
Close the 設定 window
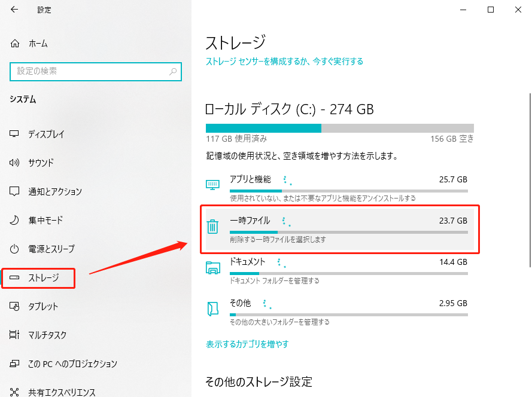click(518, 10)
